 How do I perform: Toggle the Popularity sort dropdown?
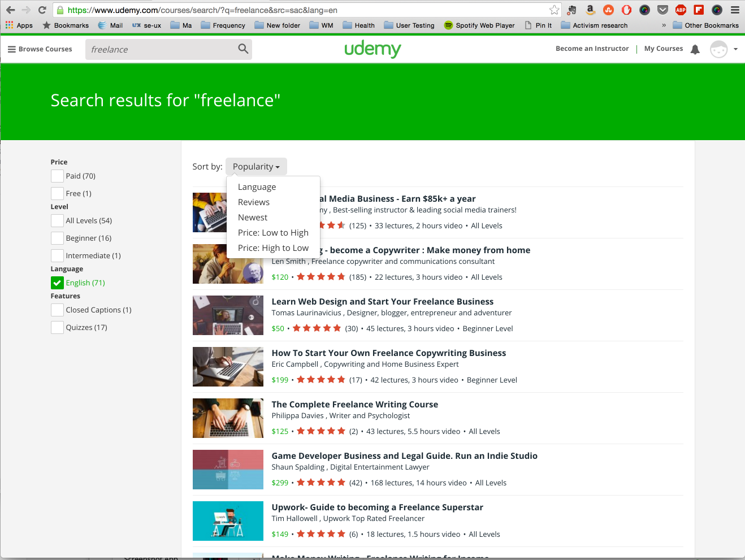tap(256, 167)
